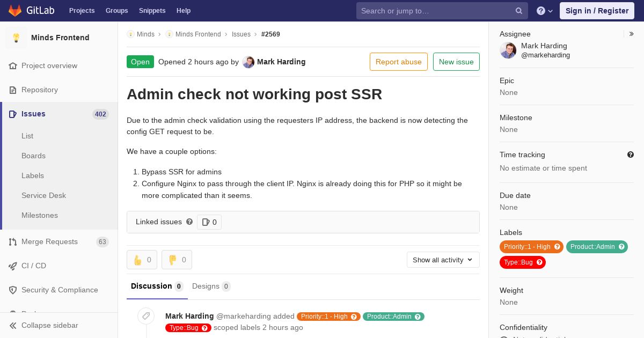644x338 pixels.
Task: Click the Minds breadcrumb avatar icon
Action: click(x=130, y=34)
